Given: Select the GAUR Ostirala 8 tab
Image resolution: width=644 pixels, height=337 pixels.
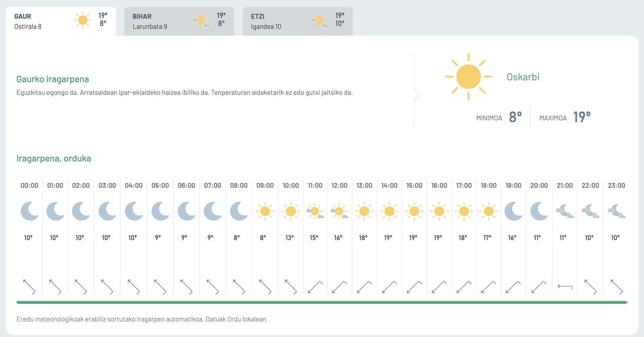Looking at the screenshot, I should tap(61, 21).
